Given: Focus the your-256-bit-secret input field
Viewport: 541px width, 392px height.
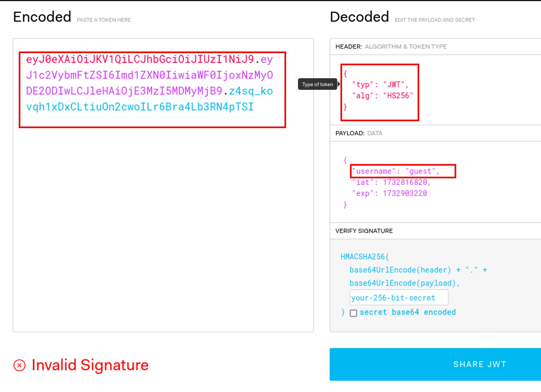Looking at the screenshot, I should click(399, 298).
